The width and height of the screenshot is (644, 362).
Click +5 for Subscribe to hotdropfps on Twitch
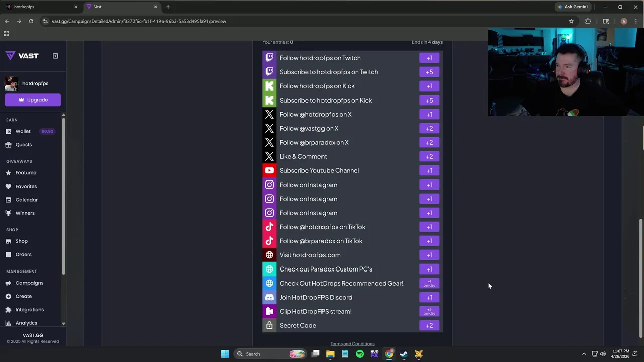point(429,72)
